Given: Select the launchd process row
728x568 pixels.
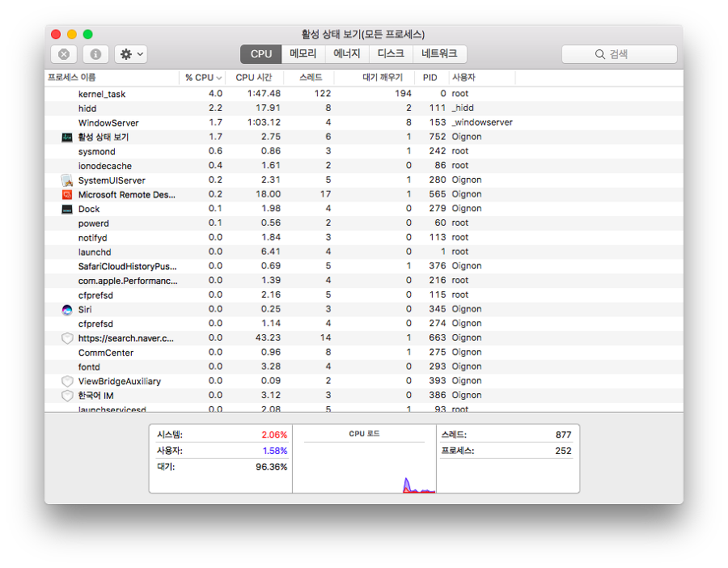Looking at the screenshot, I should 364,252.
